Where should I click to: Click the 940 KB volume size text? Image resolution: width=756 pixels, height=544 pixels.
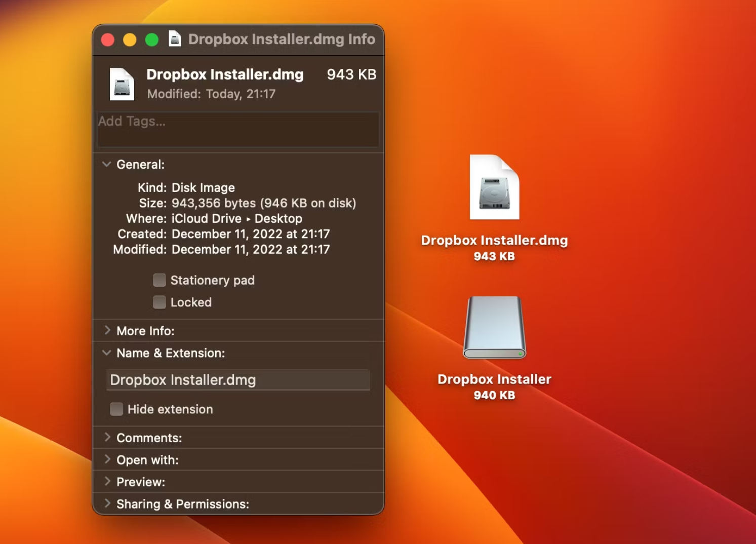click(x=494, y=395)
